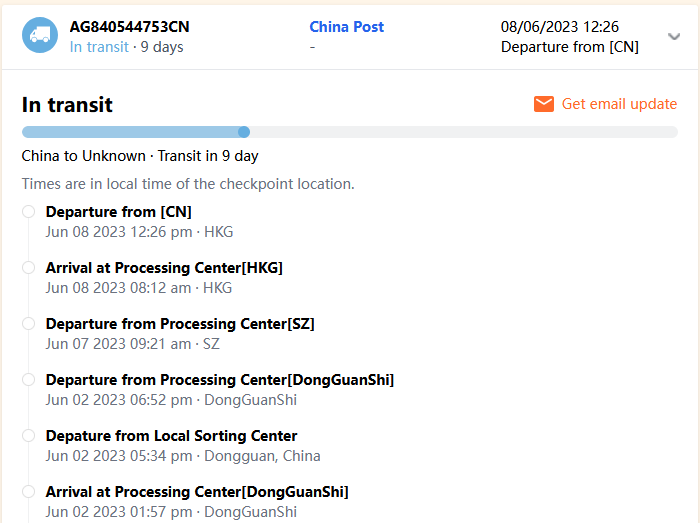The height and width of the screenshot is (523, 700).
Task: Open the Get email update link
Action: coord(619,104)
